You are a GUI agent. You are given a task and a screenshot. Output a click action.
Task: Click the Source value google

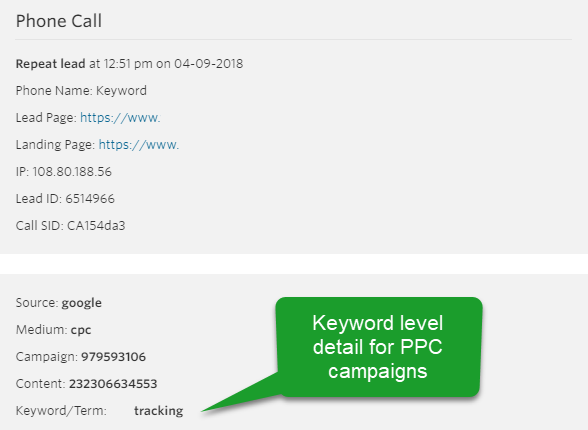click(x=81, y=303)
